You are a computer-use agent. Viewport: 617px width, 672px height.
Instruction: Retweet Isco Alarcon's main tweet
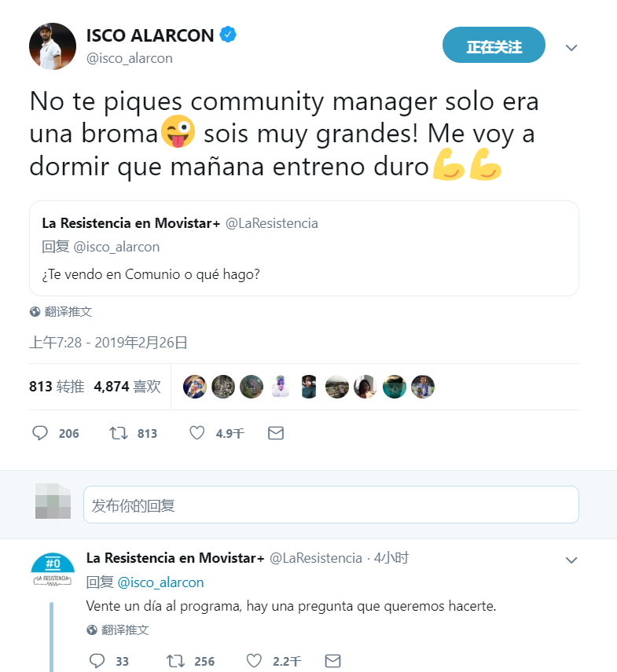coord(118,433)
